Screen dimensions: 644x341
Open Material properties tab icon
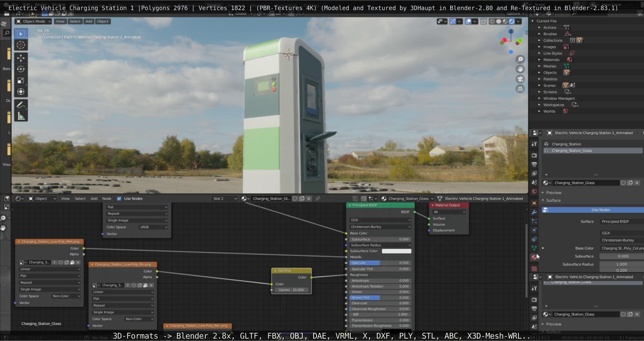click(534, 257)
